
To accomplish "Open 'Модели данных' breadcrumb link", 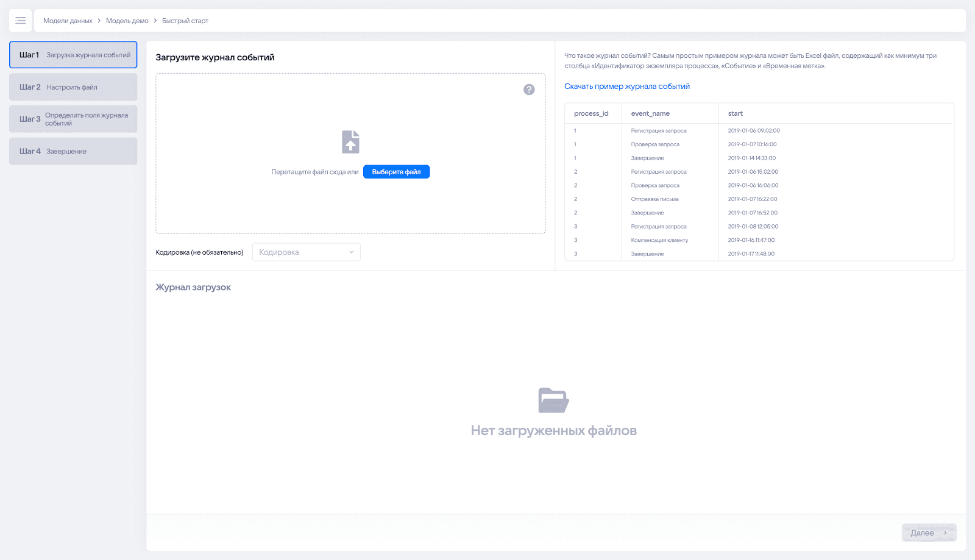I will click(68, 21).
